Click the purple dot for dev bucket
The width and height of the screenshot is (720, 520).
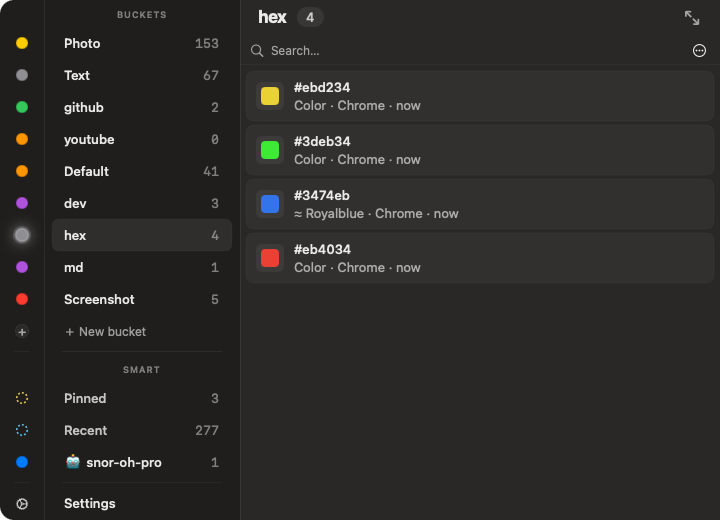pos(22,203)
